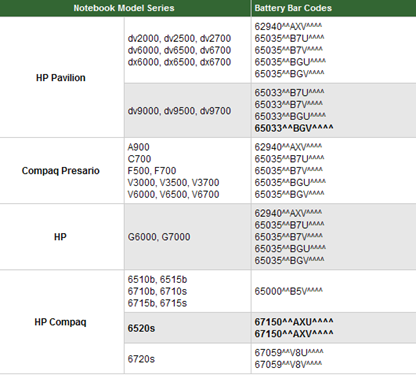Click the "G6000, G7000" model cell
Image resolution: width=416 pixels, height=375 pixels.
coord(159,237)
